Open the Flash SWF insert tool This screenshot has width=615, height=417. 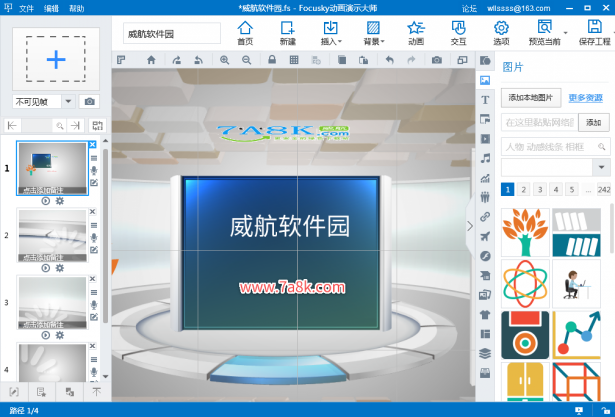[x=485, y=256]
